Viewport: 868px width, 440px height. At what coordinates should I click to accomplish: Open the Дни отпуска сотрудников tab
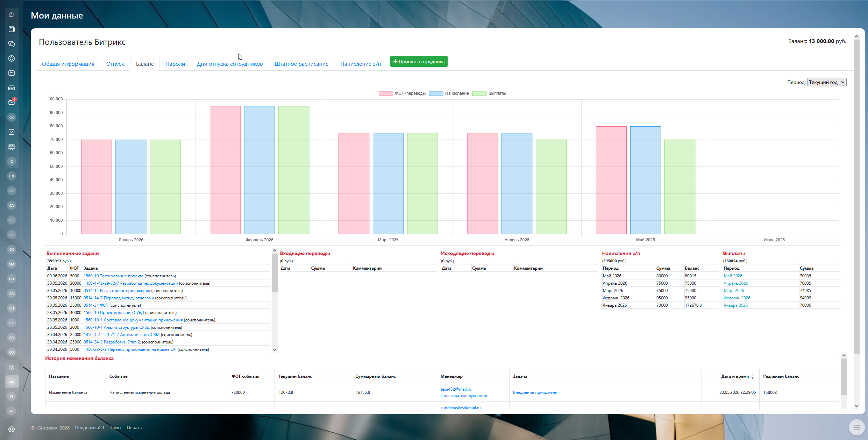point(230,64)
